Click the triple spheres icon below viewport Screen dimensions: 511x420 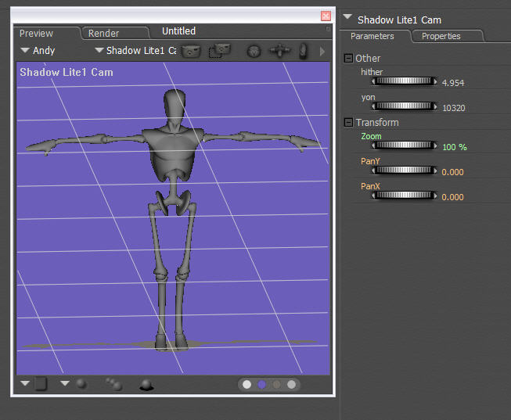[114, 384]
